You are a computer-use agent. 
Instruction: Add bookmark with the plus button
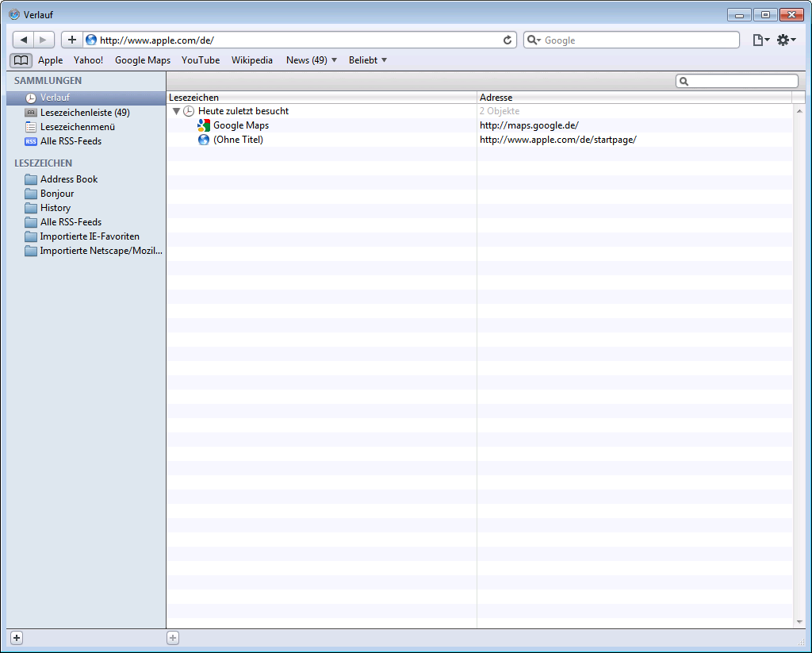pos(72,40)
